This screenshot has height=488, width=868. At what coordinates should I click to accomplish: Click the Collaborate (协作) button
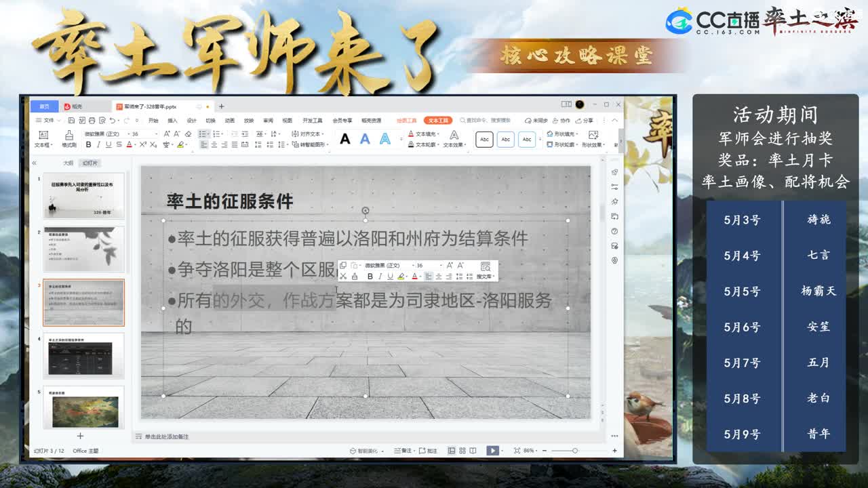[561, 121]
